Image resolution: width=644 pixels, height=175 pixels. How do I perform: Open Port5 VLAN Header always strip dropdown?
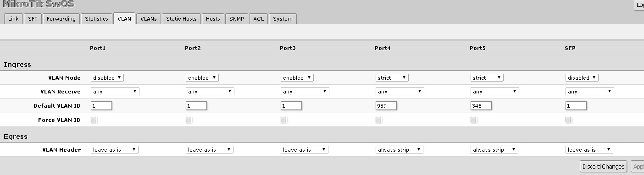[x=494, y=150]
